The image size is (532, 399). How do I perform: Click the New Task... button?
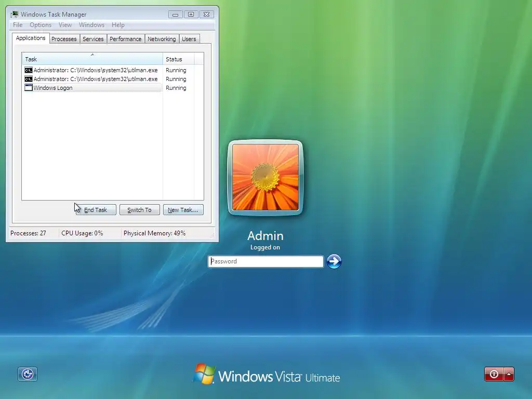[183, 210]
